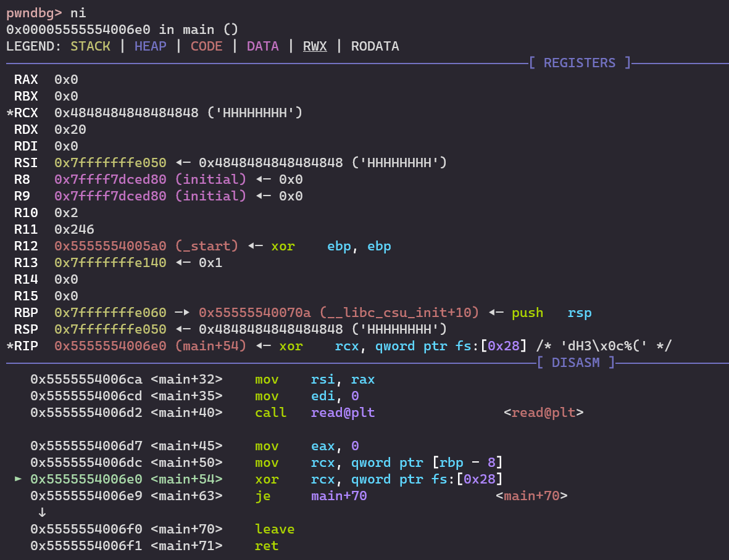Image resolution: width=729 pixels, height=560 pixels.
Task: Click R10 value 0x2
Action: (66, 213)
